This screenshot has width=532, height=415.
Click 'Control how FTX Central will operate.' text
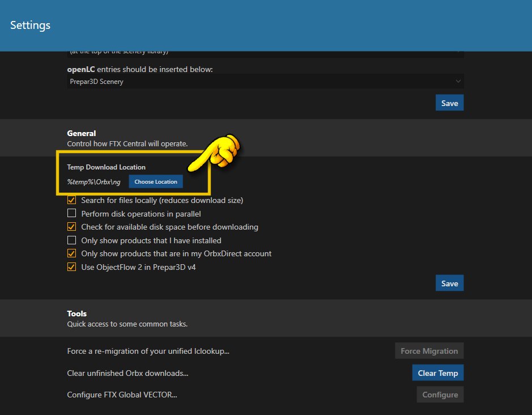point(127,143)
